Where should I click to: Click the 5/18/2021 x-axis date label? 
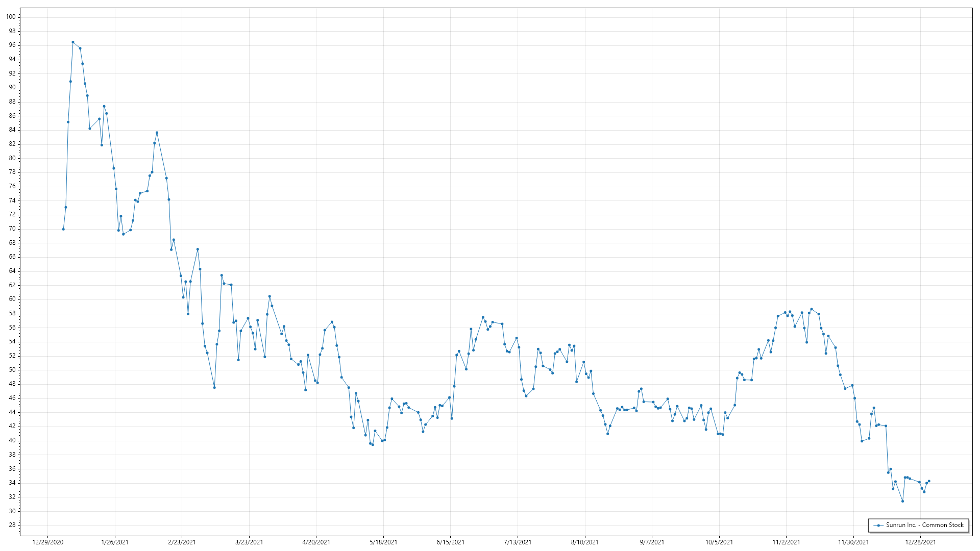click(383, 542)
